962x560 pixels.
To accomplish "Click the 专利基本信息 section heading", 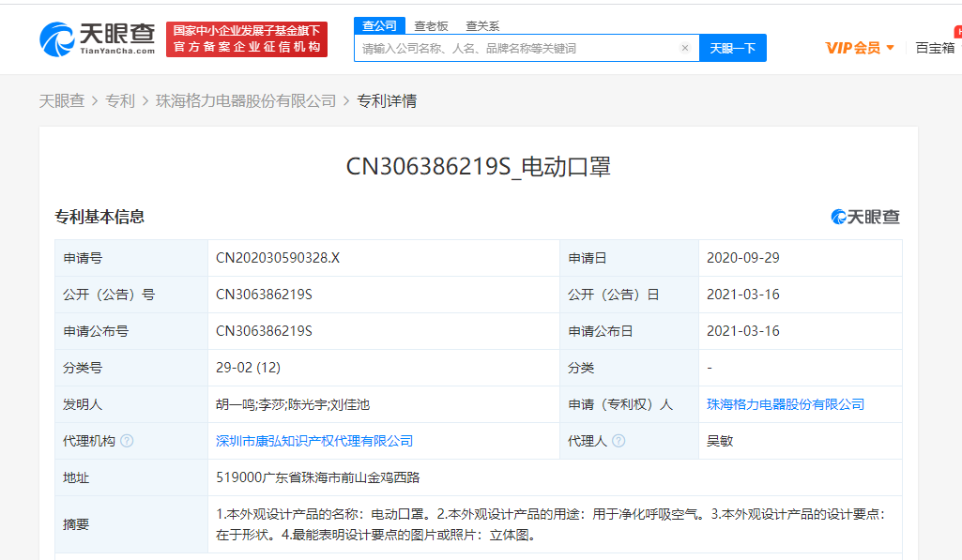I will coord(99,217).
